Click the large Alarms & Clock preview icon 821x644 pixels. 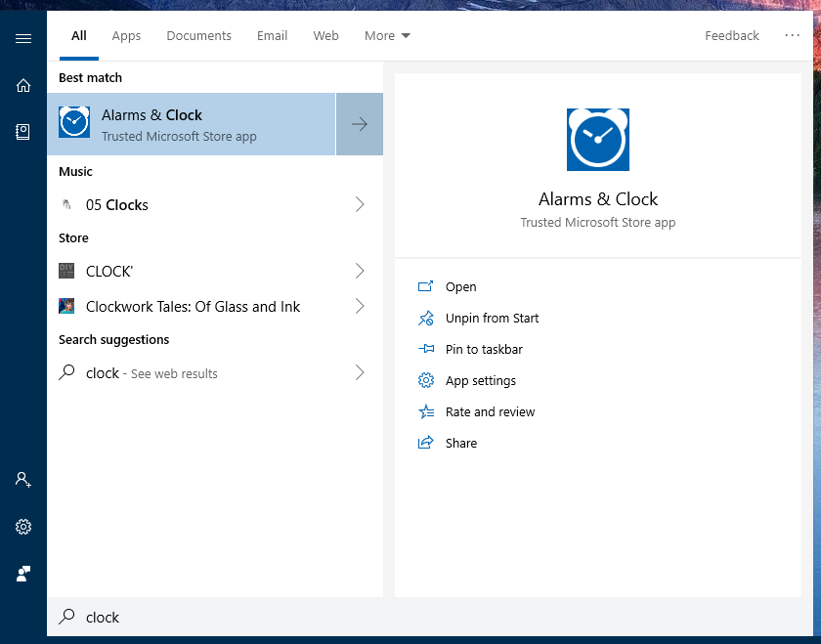coord(598,140)
